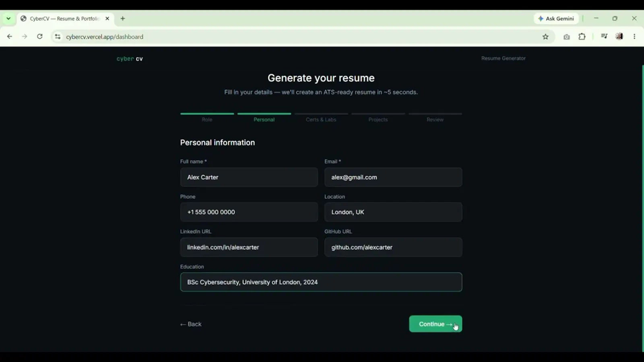Image resolution: width=644 pixels, height=362 pixels.
Task: Open the media control icon
Action: pos(604,37)
